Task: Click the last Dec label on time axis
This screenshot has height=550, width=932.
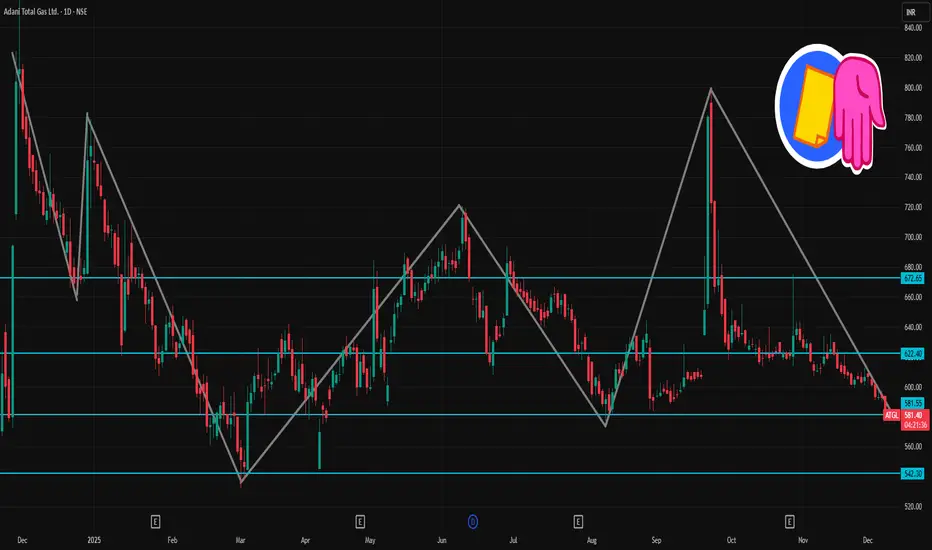Action: click(867, 540)
